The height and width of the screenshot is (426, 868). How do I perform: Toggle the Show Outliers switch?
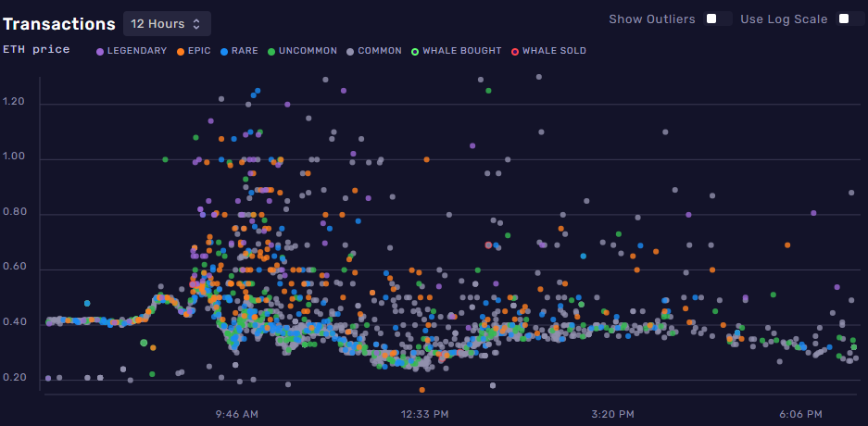click(x=716, y=19)
